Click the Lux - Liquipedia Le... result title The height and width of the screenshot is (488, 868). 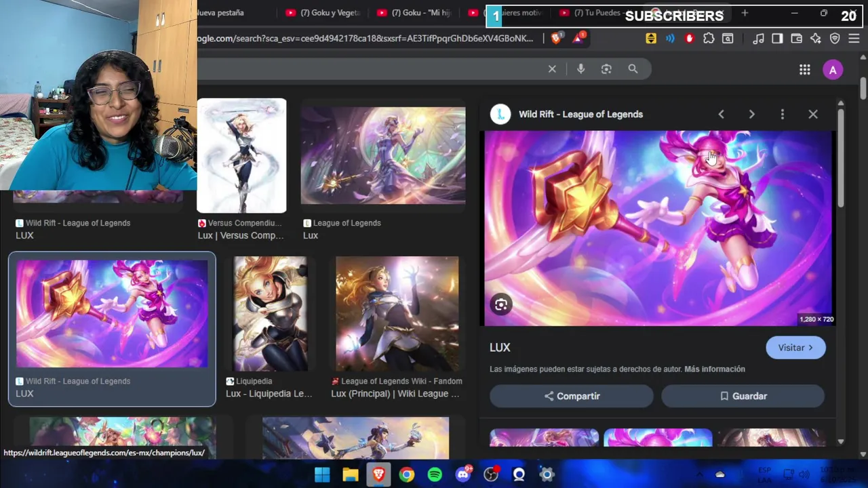269,394
